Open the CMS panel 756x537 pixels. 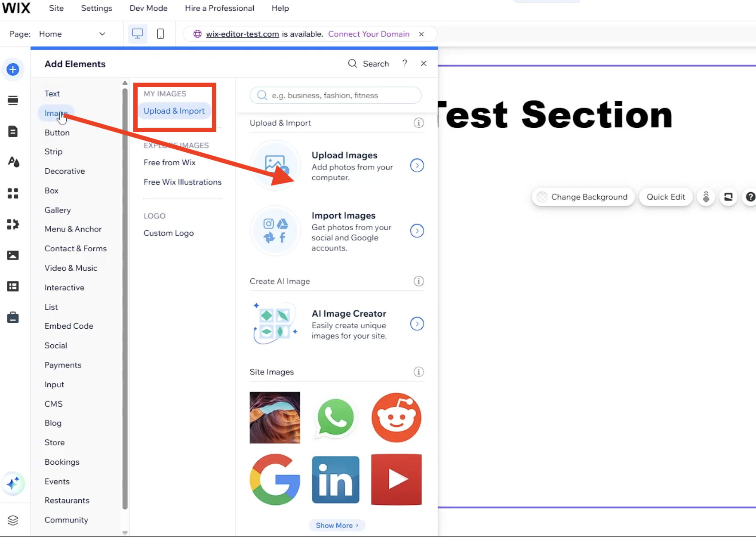point(13,286)
